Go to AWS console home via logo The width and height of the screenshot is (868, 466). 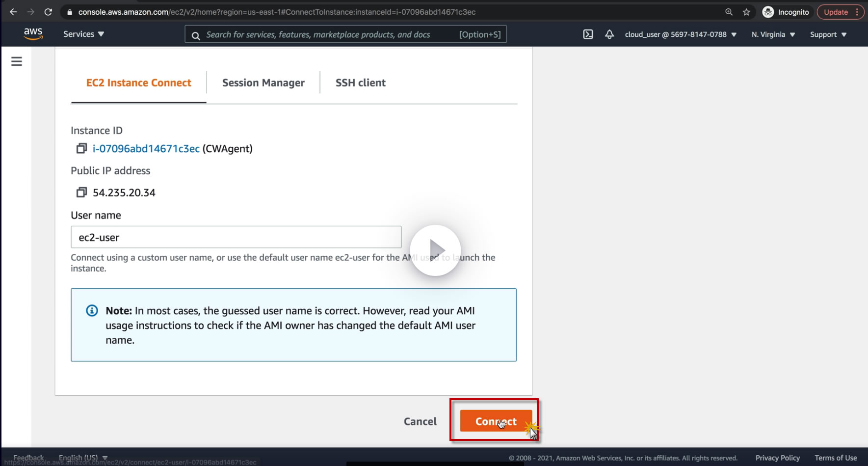[x=33, y=34]
